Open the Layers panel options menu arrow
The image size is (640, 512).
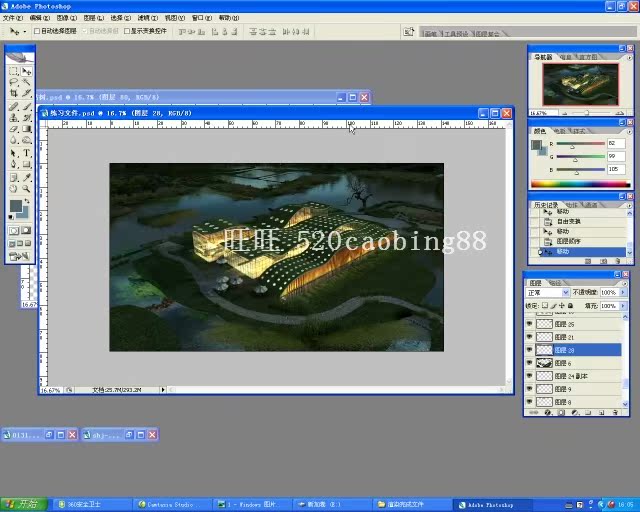pyautogui.click(x=624, y=283)
